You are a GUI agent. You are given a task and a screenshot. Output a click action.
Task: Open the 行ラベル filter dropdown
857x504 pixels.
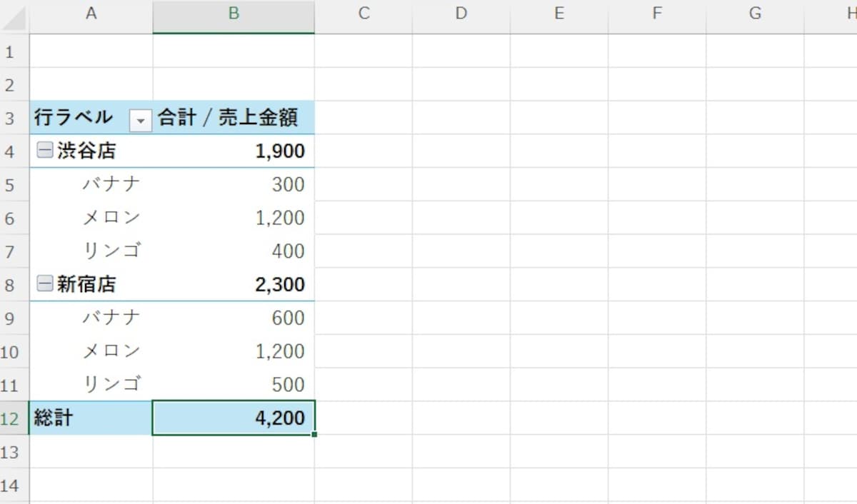[141, 121]
